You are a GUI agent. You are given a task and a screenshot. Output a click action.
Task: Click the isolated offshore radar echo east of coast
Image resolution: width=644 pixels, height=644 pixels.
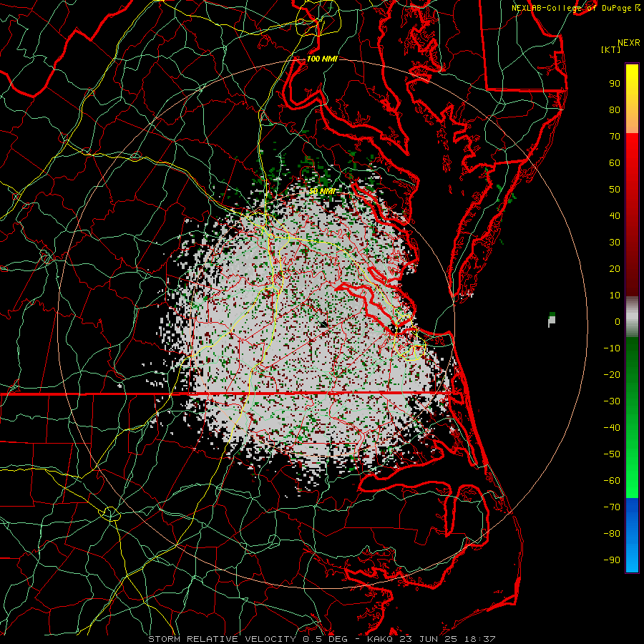pos(552,320)
